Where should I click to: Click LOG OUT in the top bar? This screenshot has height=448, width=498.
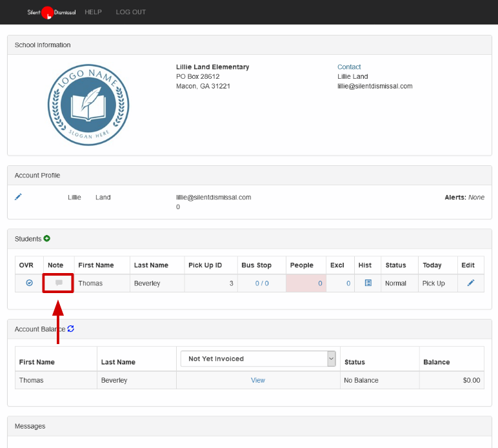coord(131,12)
